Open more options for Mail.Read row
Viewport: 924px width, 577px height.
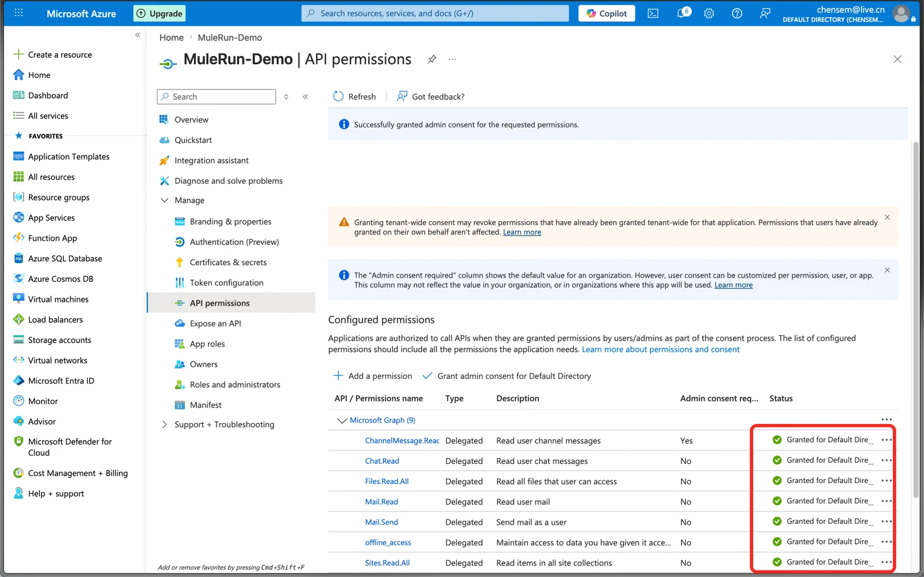pyautogui.click(x=886, y=501)
